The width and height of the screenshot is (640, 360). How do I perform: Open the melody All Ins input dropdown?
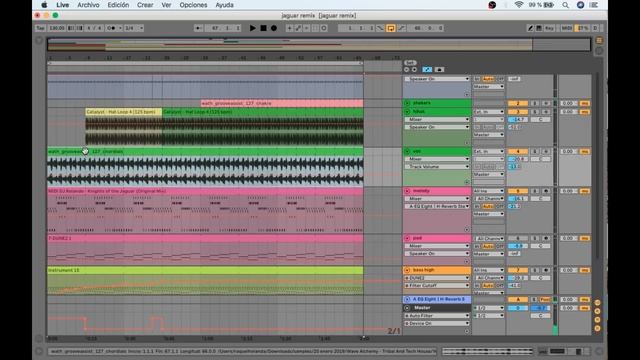[489, 191]
